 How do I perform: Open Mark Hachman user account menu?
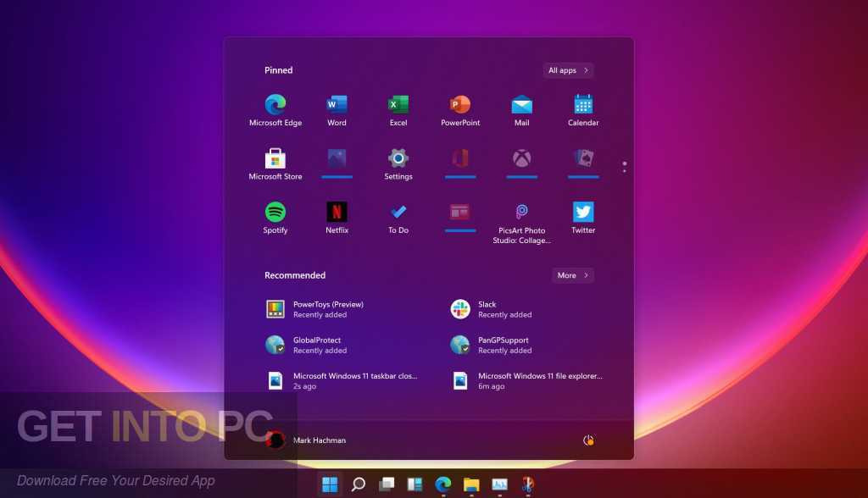click(305, 440)
